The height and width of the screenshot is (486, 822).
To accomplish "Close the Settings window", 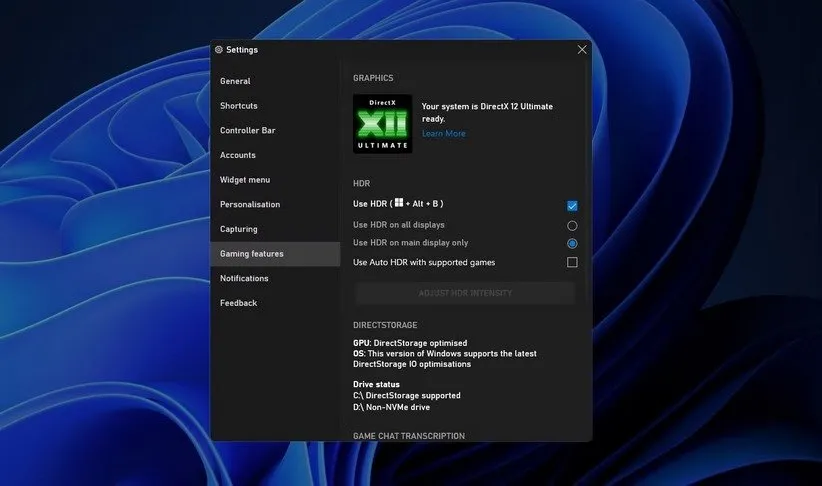I will 582,49.
